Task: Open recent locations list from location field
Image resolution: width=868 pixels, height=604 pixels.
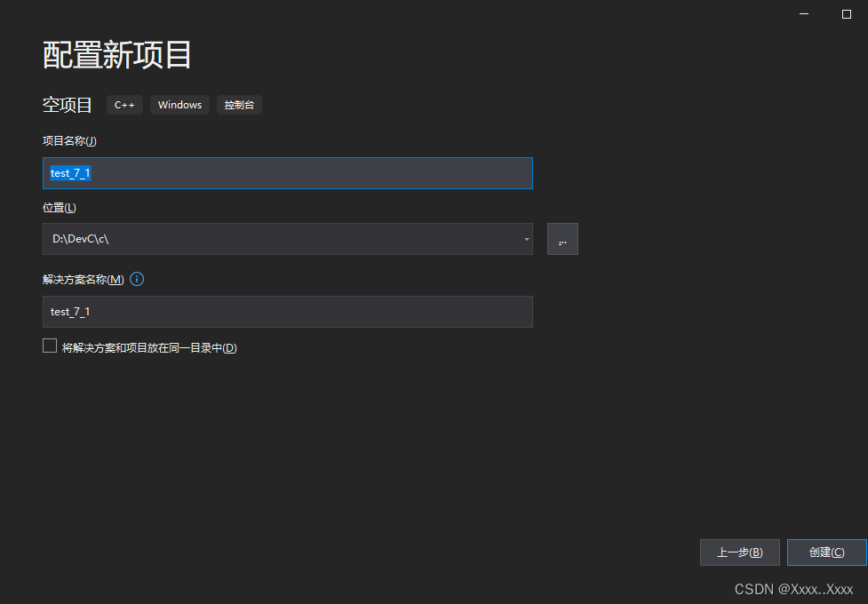Action: (525, 238)
